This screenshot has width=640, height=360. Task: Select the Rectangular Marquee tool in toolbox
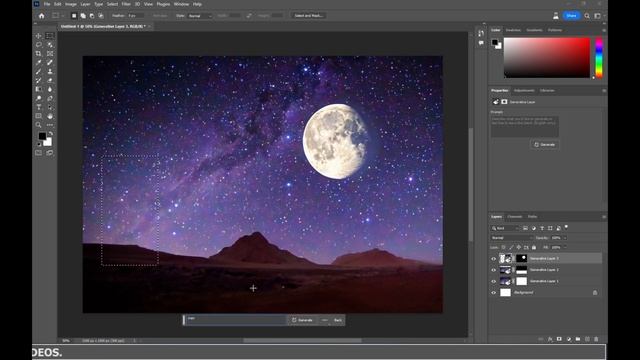(x=50, y=36)
